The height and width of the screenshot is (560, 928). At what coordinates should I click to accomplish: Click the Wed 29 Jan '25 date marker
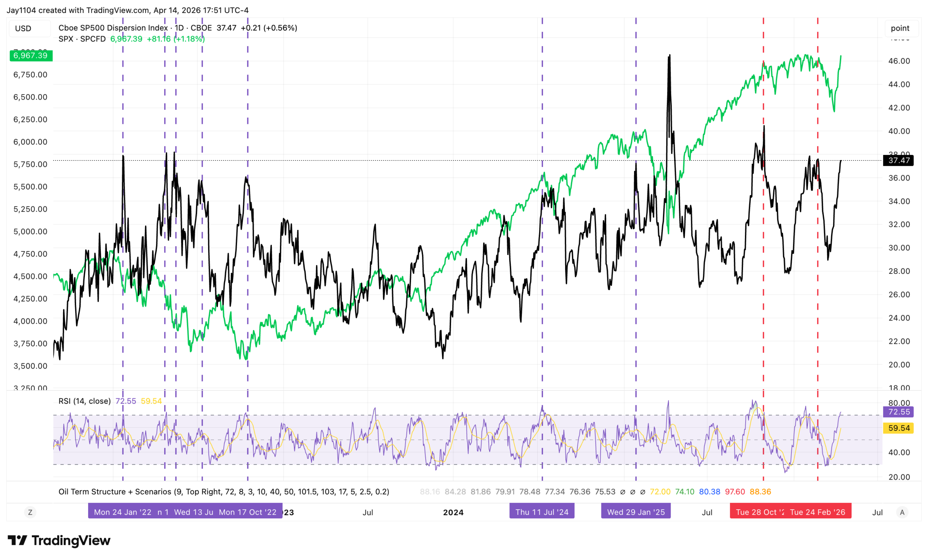636,512
